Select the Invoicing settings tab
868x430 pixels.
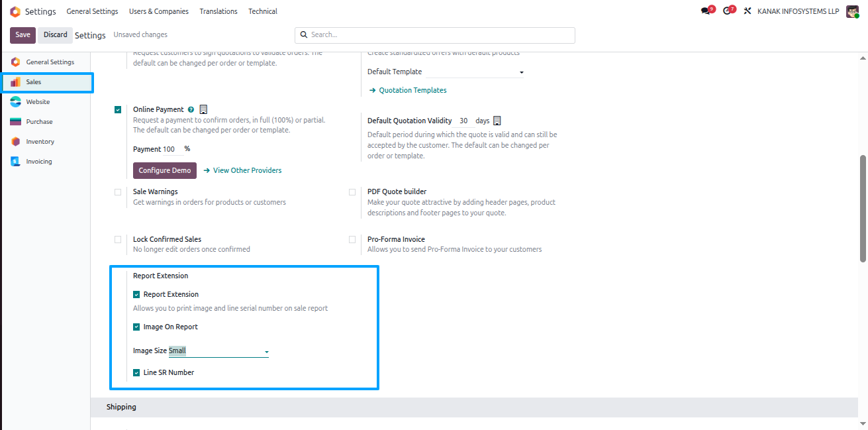pos(45,162)
